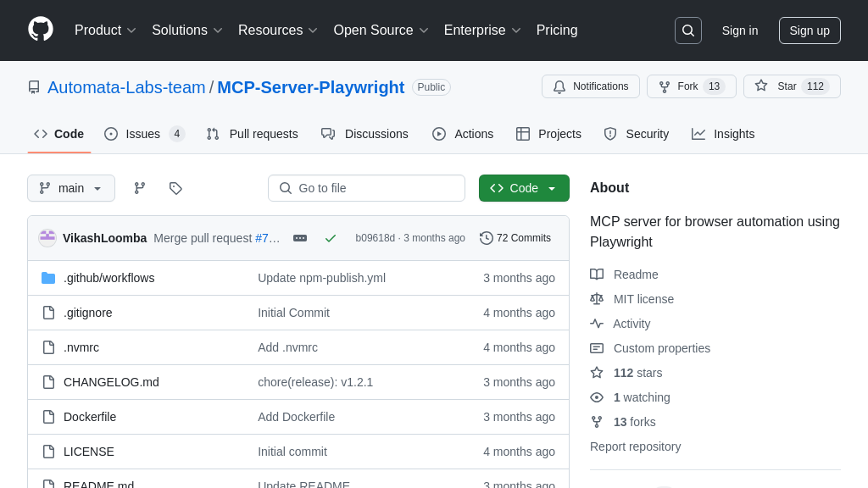Open the tags icon beside branches
Image resolution: width=868 pixels, height=488 pixels.
tap(175, 188)
